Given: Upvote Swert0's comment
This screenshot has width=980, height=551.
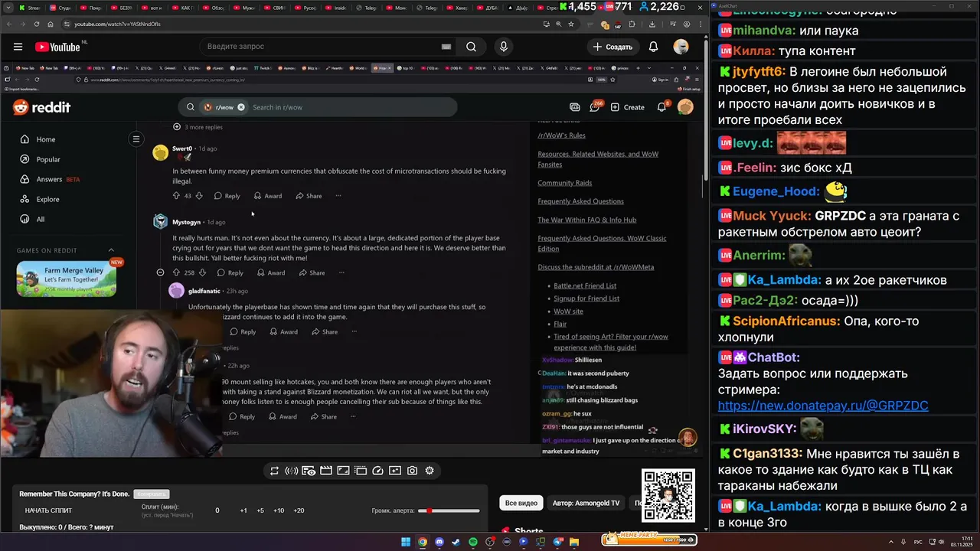Looking at the screenshot, I should (x=176, y=196).
